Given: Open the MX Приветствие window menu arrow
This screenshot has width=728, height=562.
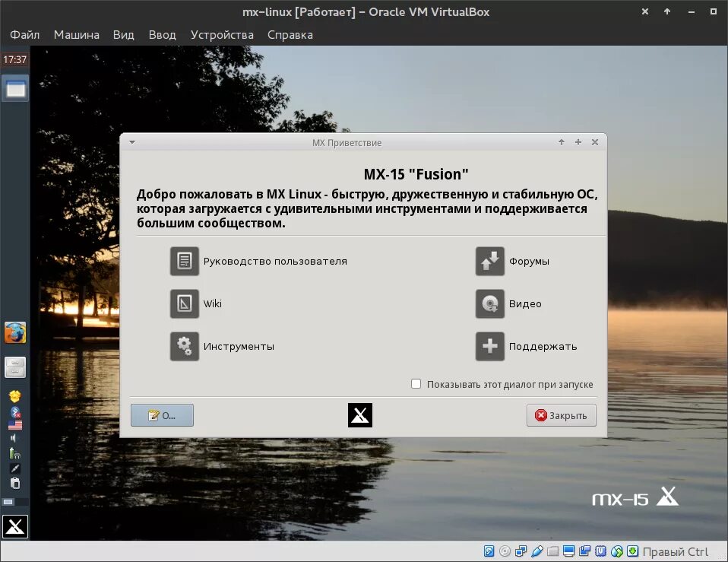Looking at the screenshot, I should point(132,142).
